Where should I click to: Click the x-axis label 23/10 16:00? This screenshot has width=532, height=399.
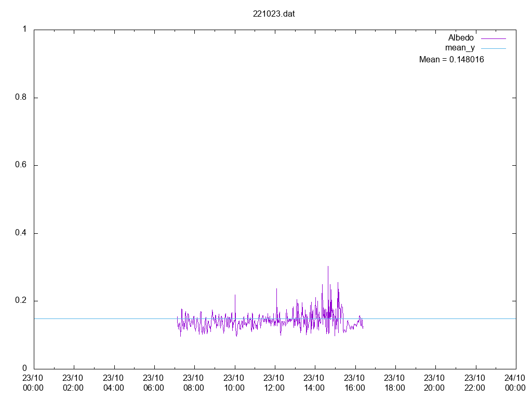coord(354,383)
